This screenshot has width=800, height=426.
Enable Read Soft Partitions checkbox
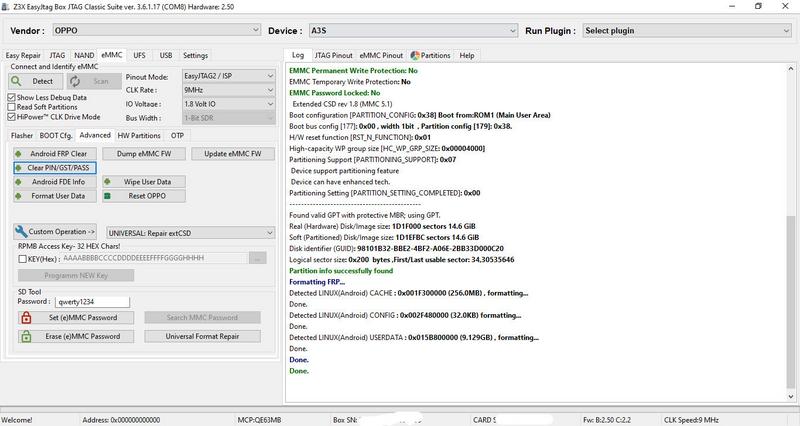click(12, 107)
